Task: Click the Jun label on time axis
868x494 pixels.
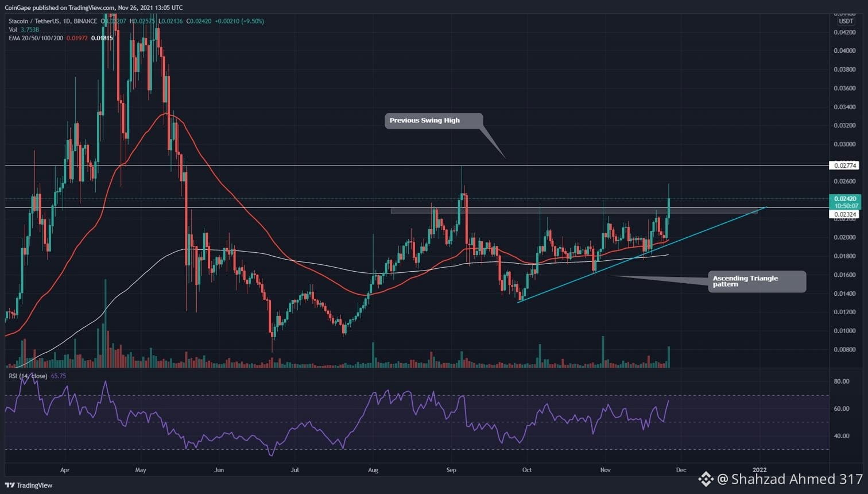Action: click(x=219, y=470)
